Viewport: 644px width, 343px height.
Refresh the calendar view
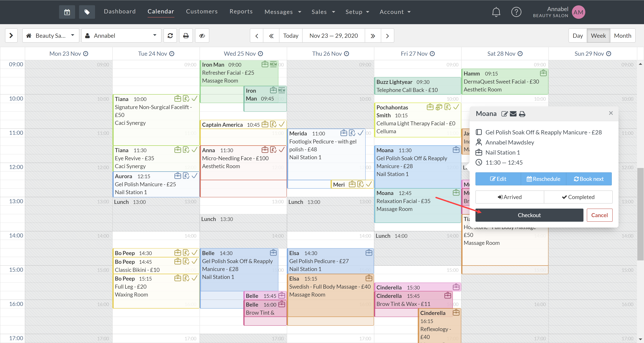[x=170, y=36]
